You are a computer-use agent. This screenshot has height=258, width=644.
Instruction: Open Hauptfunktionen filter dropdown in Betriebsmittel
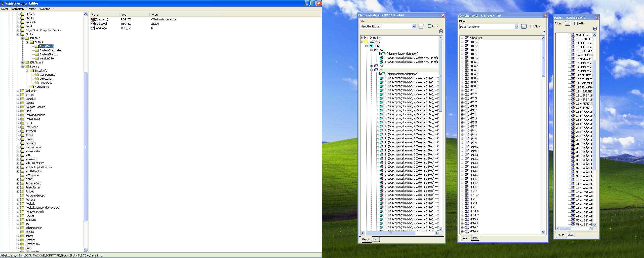tap(516, 27)
